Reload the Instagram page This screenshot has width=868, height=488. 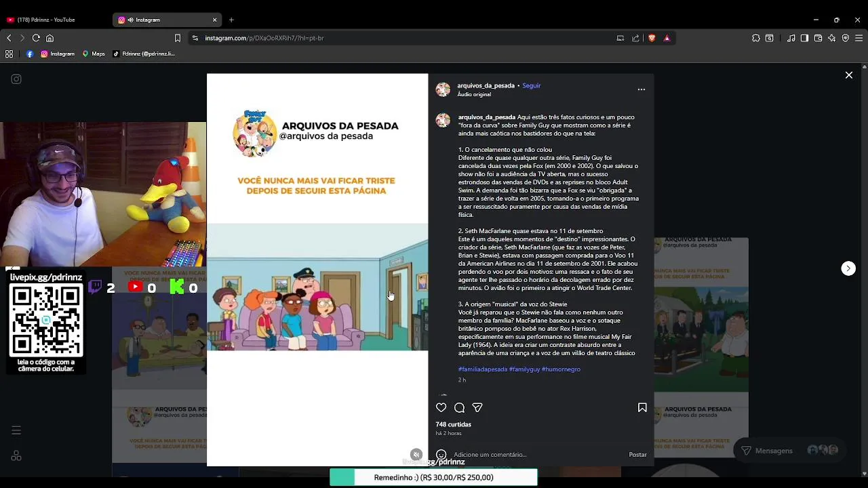(36, 38)
